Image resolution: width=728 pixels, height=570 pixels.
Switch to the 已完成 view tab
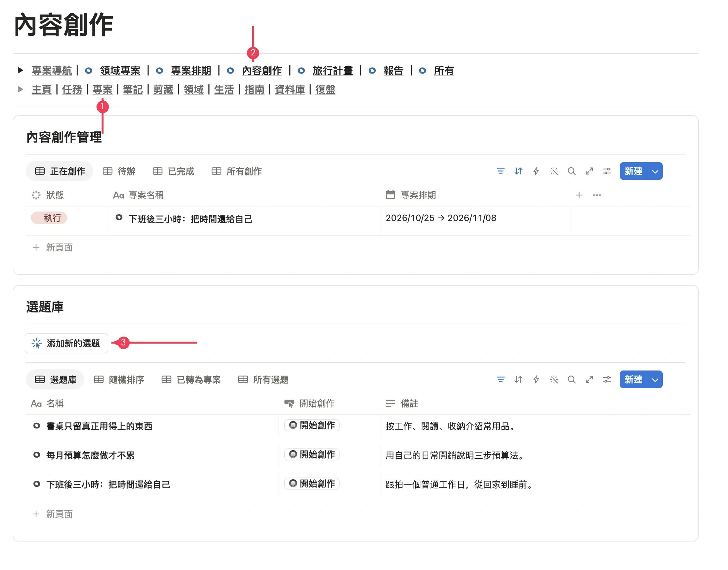[173, 171]
